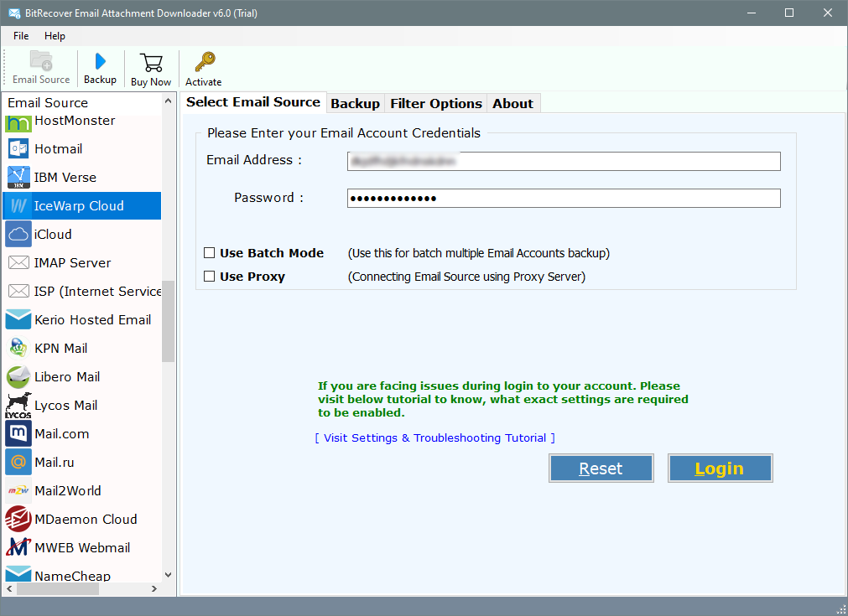Select the IceWarp Cloud icon
The height and width of the screenshot is (616, 848).
pos(18,206)
